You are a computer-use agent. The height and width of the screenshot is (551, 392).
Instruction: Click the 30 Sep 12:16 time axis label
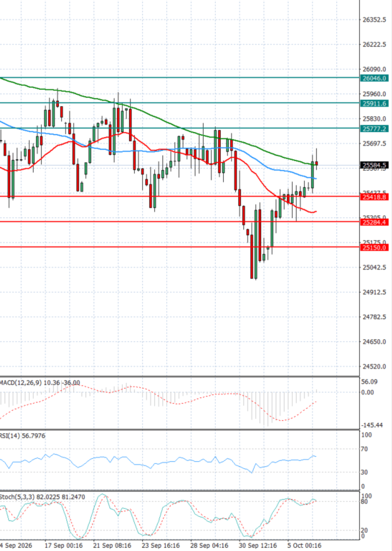[x=258, y=545]
